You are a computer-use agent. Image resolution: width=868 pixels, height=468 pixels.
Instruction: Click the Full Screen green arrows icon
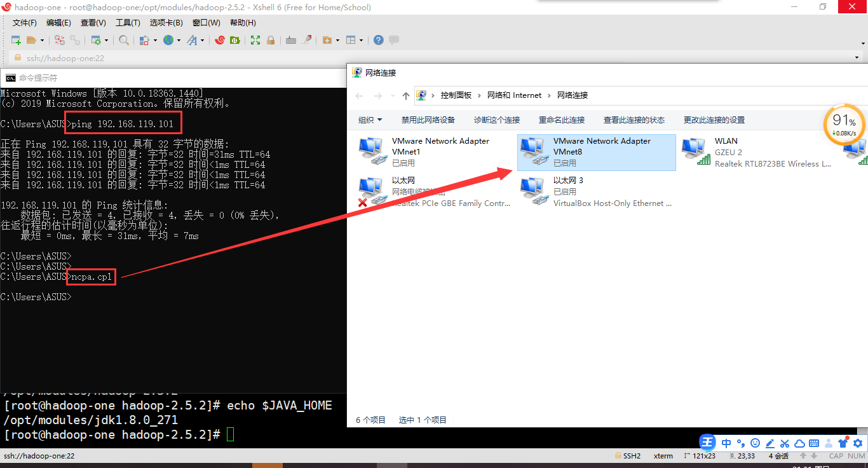coord(255,40)
